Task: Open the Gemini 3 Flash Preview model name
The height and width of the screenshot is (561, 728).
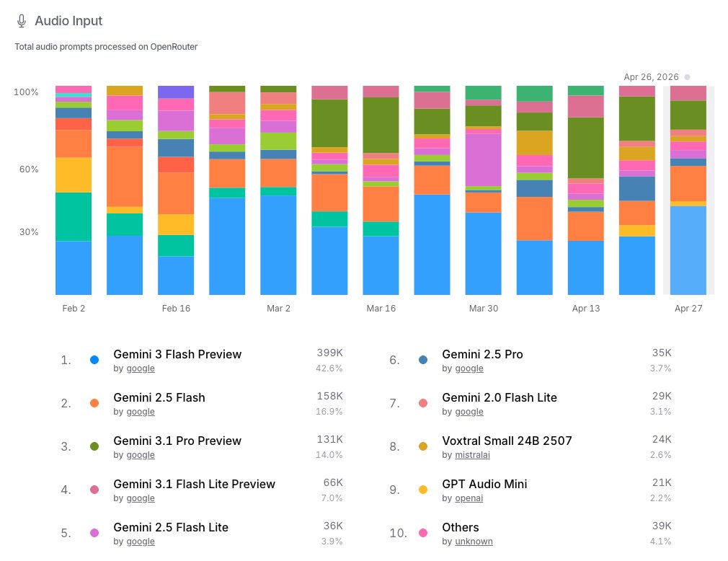Action: pos(177,354)
